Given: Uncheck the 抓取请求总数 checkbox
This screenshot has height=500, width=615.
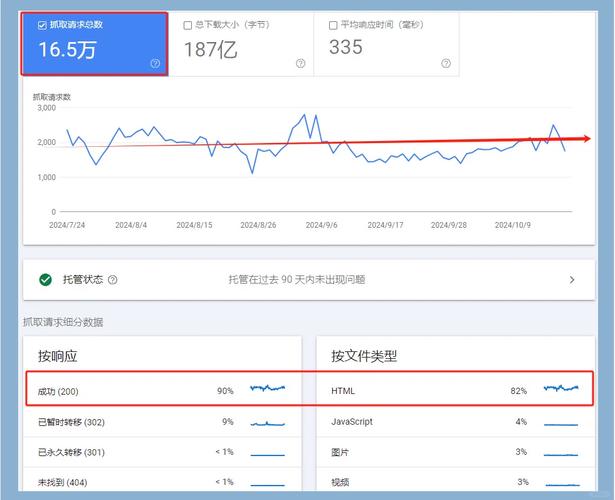Looking at the screenshot, I should click(x=42, y=25).
